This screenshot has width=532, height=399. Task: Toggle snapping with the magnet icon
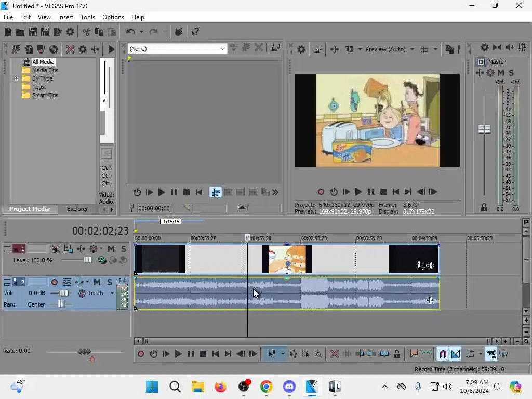click(x=443, y=354)
